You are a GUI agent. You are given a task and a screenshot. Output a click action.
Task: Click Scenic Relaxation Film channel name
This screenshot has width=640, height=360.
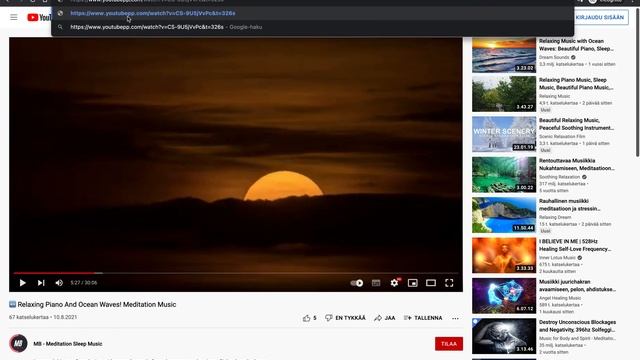point(562,136)
